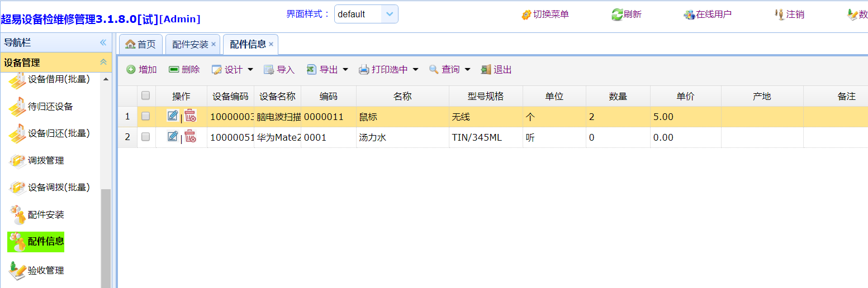Click the 打印选中 printer icon

click(x=364, y=70)
